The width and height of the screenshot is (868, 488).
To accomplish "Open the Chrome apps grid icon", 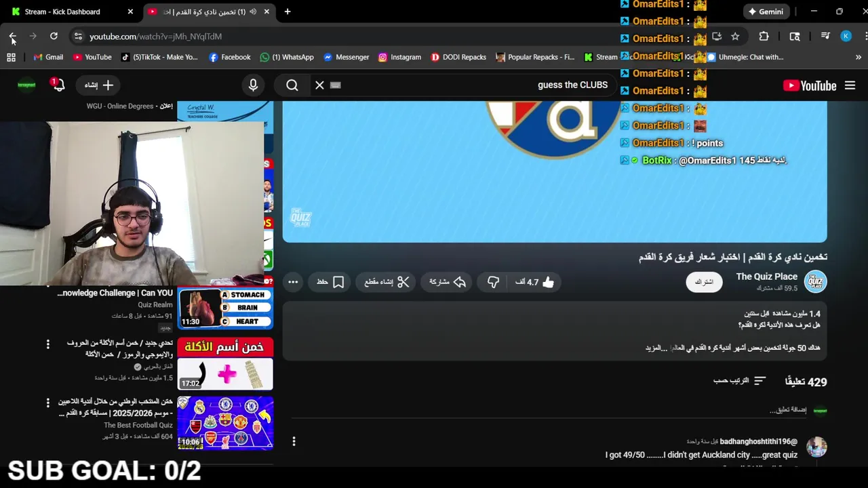I will coord(11,58).
